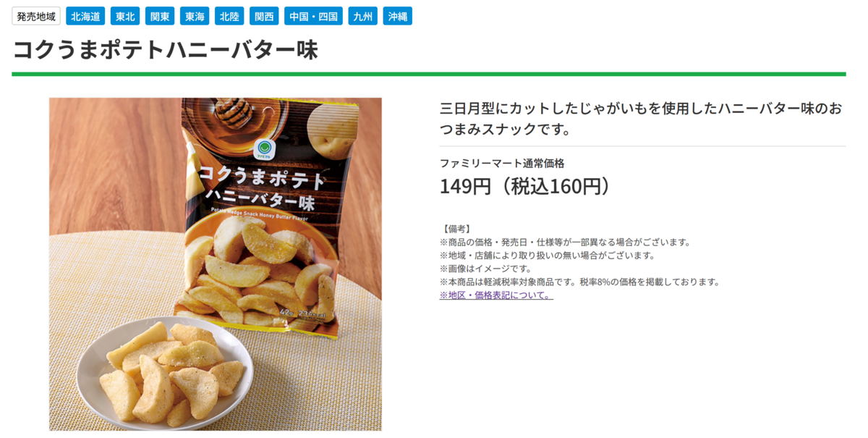Click the product title コクうまポテトハニーバター味

click(x=165, y=49)
